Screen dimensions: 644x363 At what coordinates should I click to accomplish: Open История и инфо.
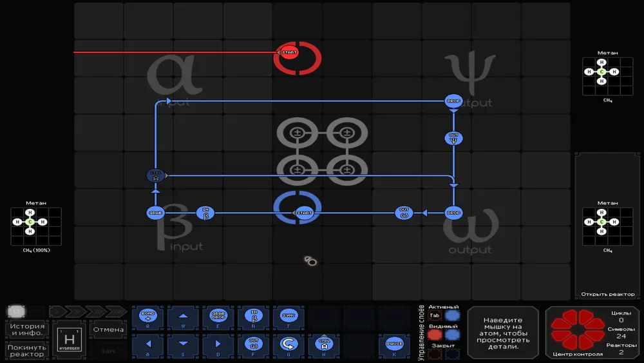[27, 329]
